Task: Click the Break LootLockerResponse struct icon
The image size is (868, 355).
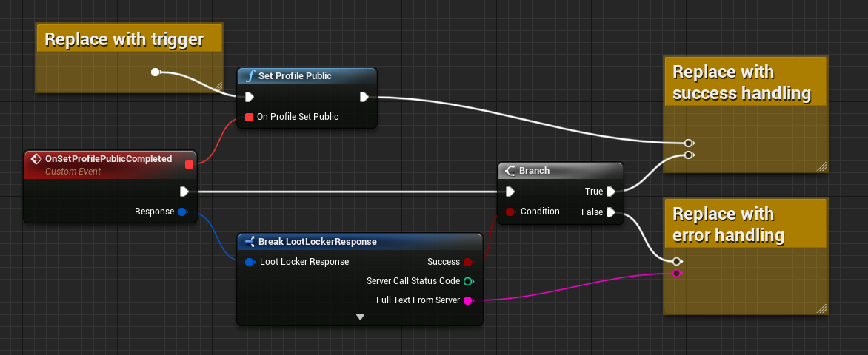Action: (249, 242)
